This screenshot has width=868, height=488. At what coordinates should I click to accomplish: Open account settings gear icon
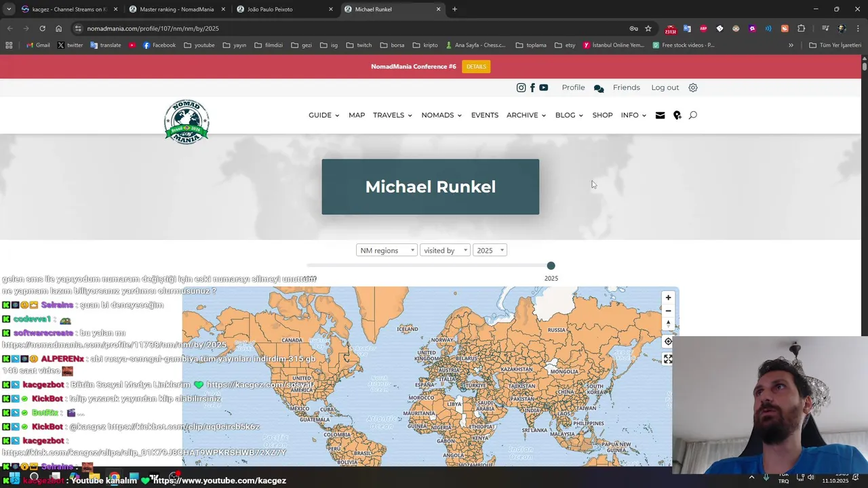[x=693, y=87]
